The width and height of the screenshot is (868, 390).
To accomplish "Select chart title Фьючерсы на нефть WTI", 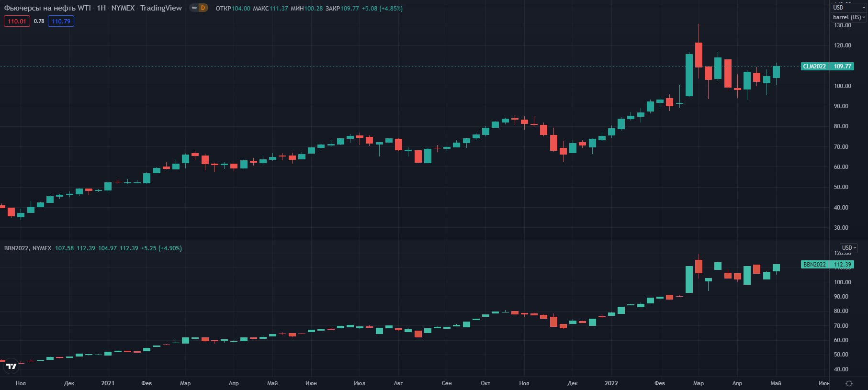I will click(47, 8).
